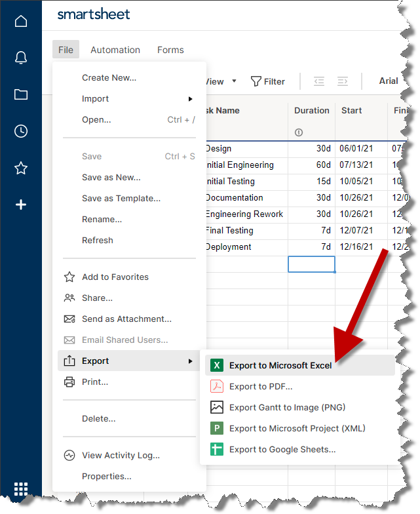Open the View dropdown arrow
The width and height of the screenshot is (420, 514).
point(234,81)
